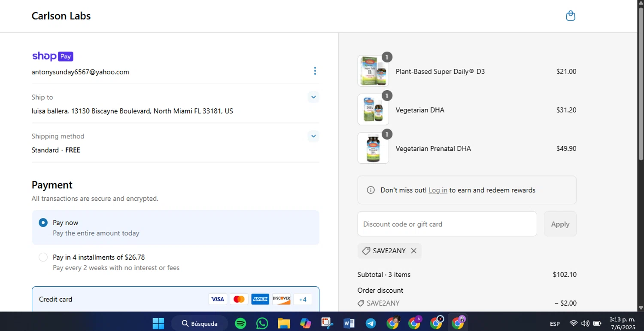
Task: Click the $49.90 product price
Action: point(566,148)
